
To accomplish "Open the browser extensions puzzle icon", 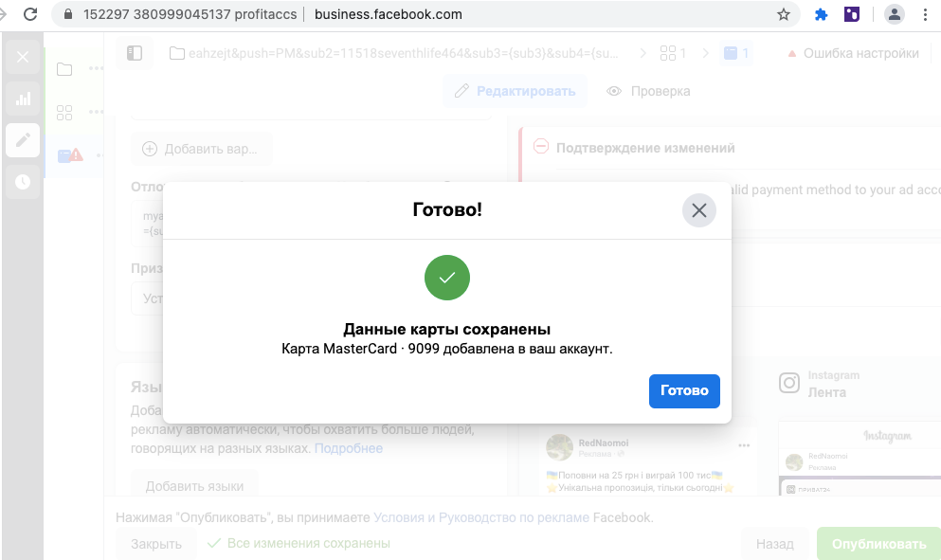I will tap(821, 14).
